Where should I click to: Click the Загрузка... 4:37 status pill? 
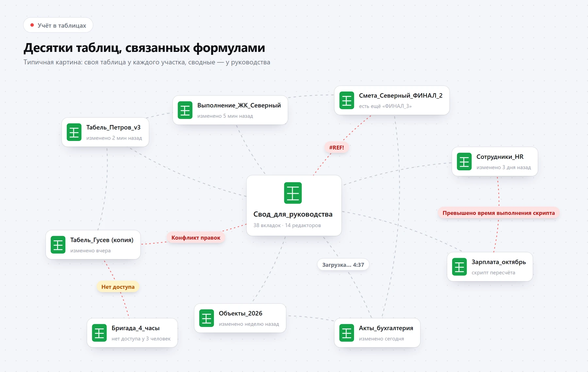click(x=343, y=265)
